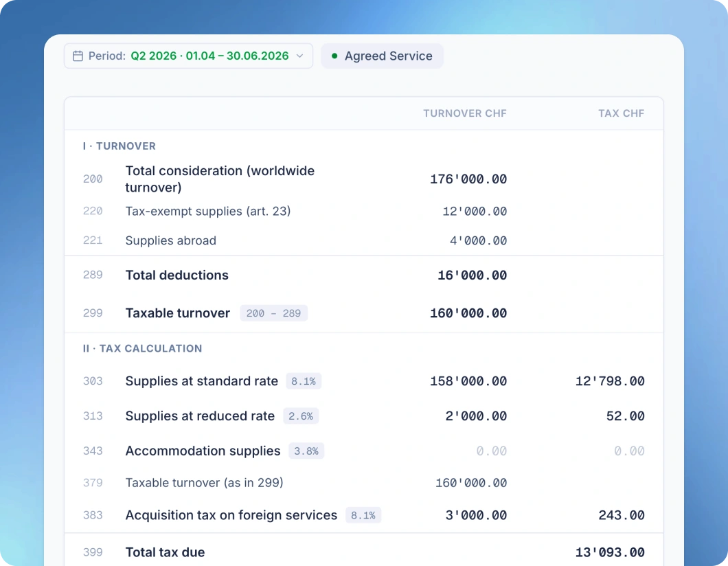This screenshot has height=566, width=728.
Task: Click the green dot in Agreed Service
Action: [334, 56]
